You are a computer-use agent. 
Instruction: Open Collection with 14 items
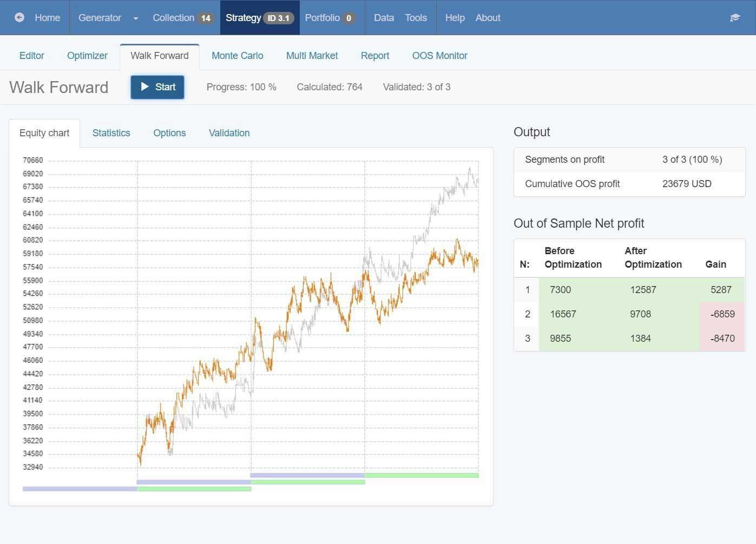click(x=183, y=18)
